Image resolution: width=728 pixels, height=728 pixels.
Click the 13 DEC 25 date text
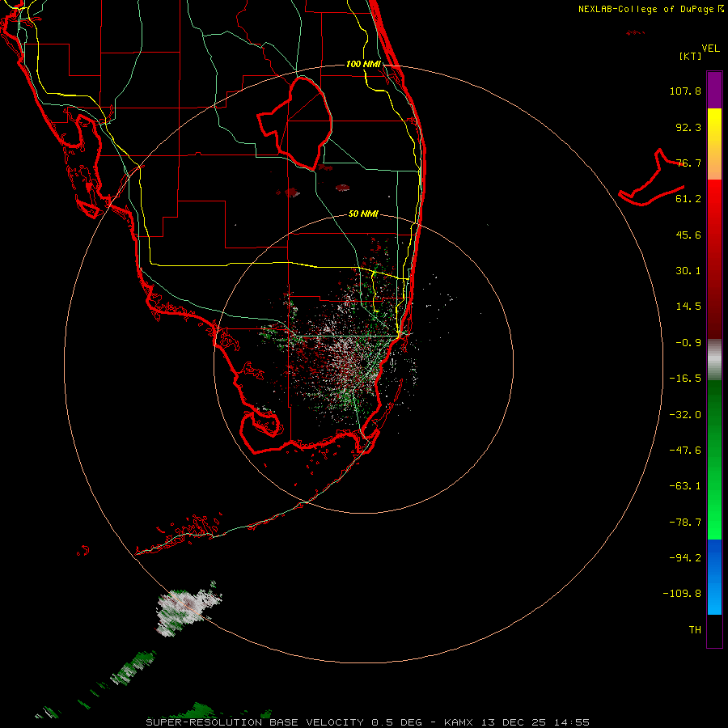[x=513, y=722]
